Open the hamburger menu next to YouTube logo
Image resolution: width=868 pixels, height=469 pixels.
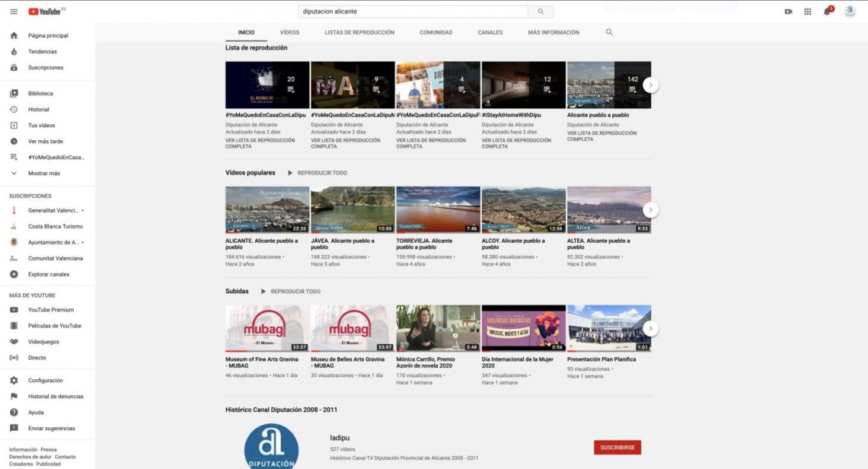(x=13, y=11)
